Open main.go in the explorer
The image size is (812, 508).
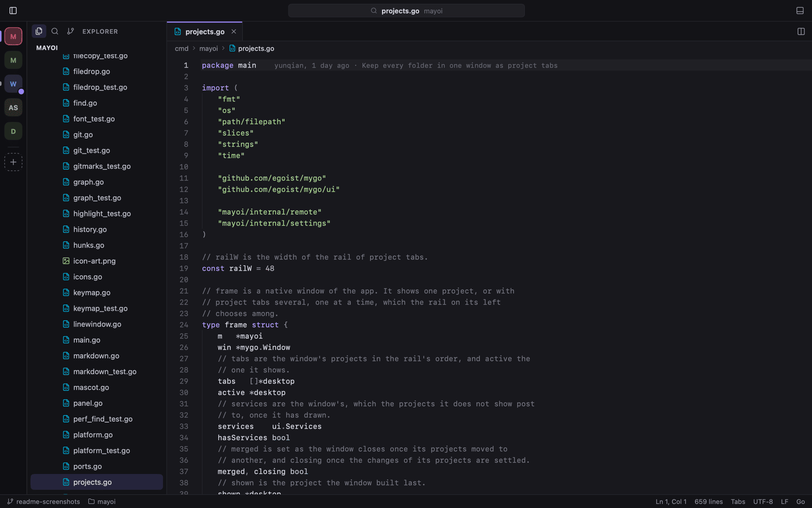pos(96,340)
